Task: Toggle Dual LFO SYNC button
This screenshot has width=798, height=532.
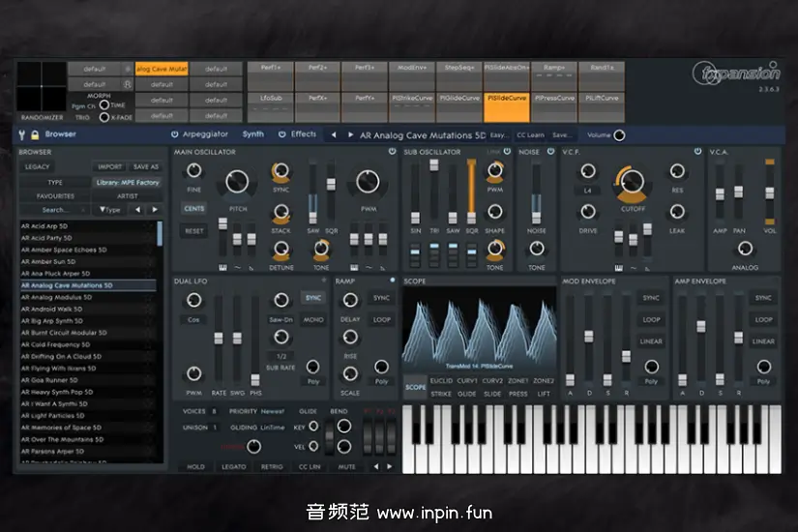Action: coord(313,298)
